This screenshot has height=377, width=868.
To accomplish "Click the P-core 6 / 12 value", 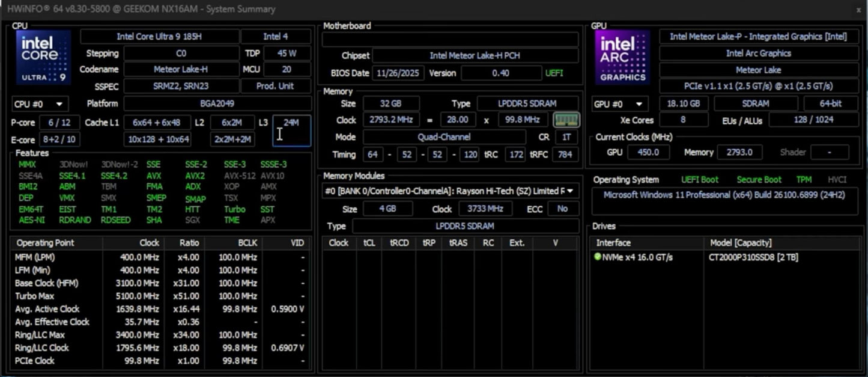I will 59,123.
